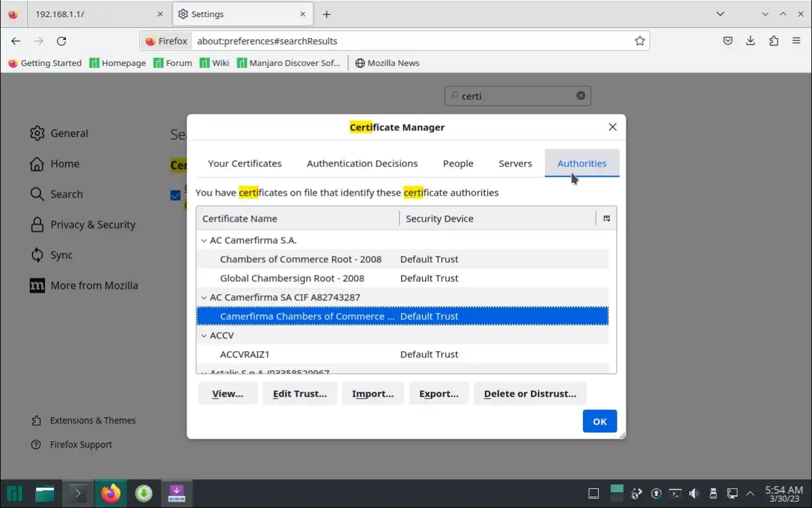Switch to the Servers tab
The height and width of the screenshot is (508, 812).
click(x=515, y=163)
